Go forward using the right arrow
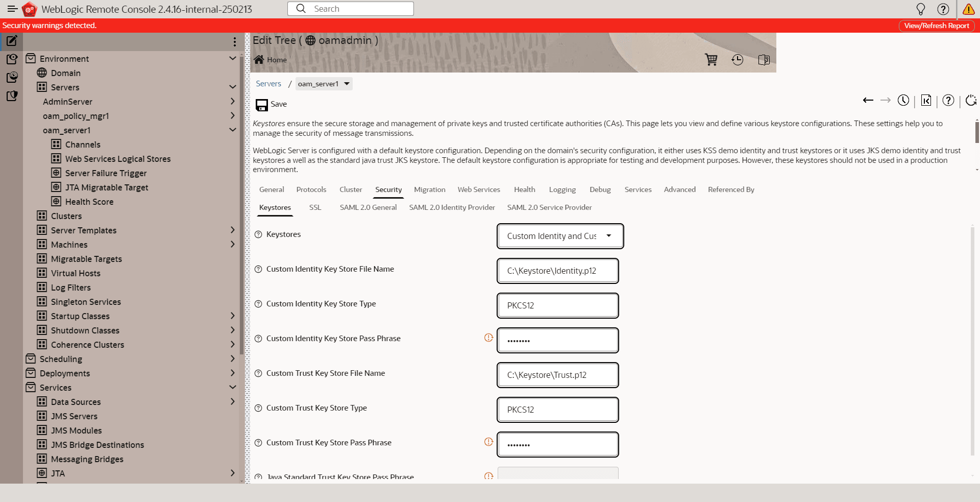 [886, 100]
